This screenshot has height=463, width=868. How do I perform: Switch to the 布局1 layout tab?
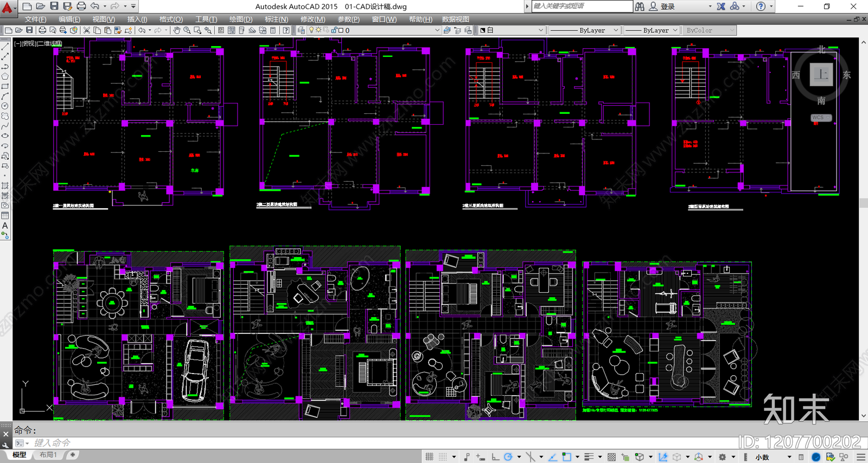point(48,455)
